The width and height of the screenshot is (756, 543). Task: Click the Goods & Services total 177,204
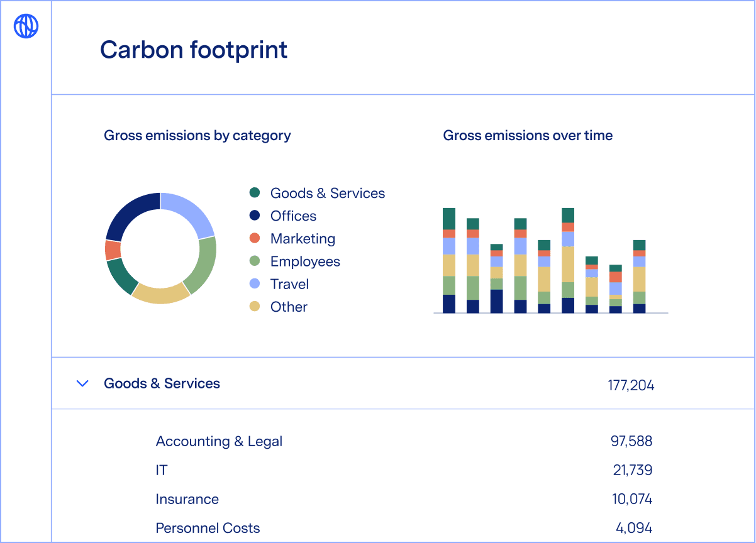click(x=631, y=385)
